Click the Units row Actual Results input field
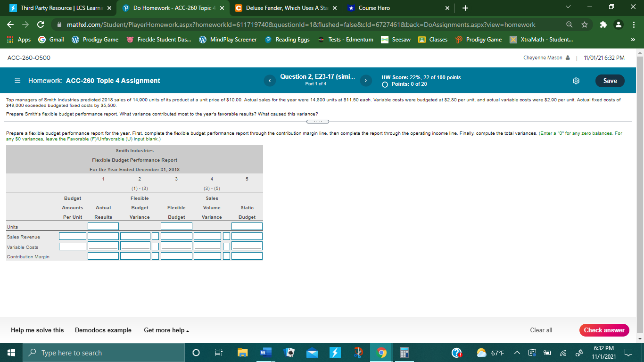 [x=103, y=226]
